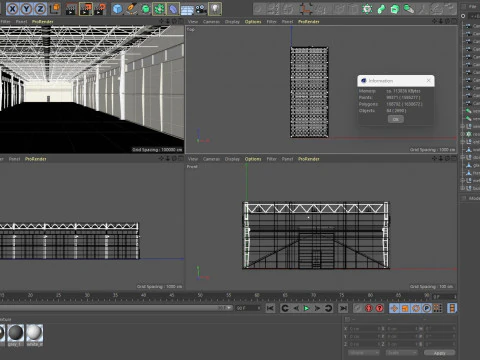Open Panel menu in perspective viewport
480x360 pixels.
click(21, 22)
